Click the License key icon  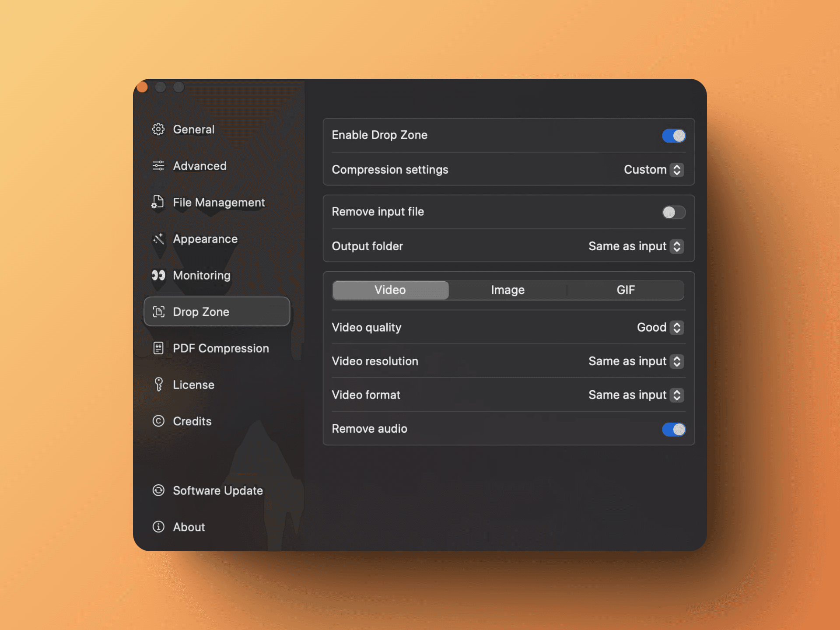158,385
